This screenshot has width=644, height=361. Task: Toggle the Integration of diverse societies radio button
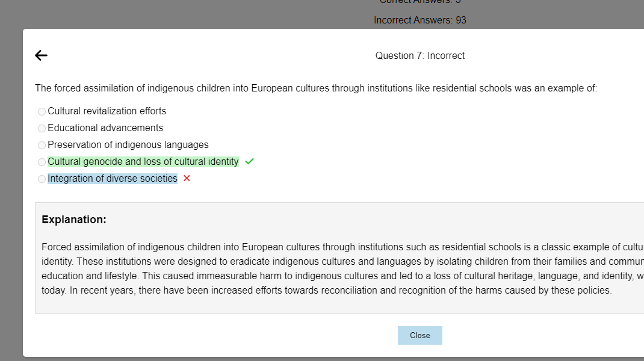pos(42,179)
